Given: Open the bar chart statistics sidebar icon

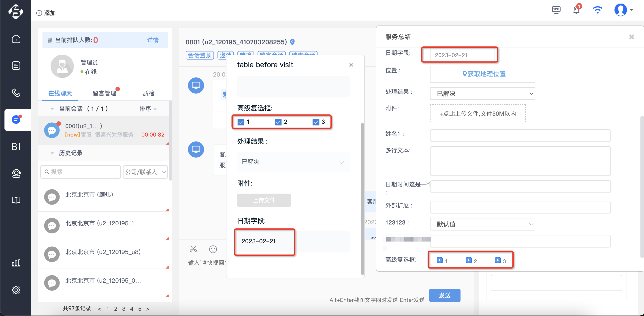Looking at the screenshot, I should pyautogui.click(x=16, y=263).
